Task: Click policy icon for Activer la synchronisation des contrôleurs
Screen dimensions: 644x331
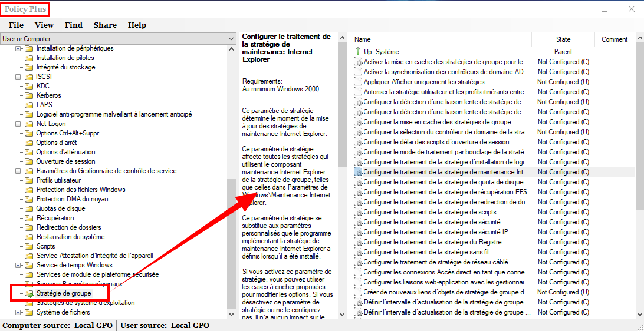Action: point(359,72)
